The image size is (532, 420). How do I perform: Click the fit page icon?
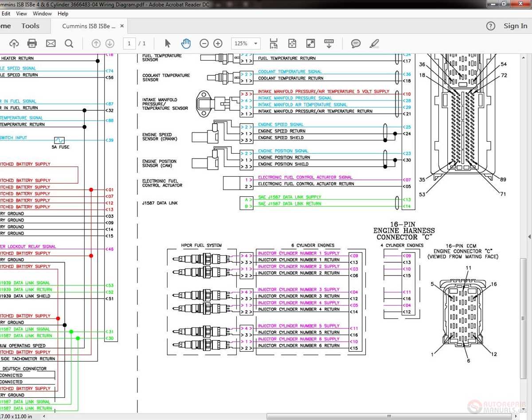point(292,43)
